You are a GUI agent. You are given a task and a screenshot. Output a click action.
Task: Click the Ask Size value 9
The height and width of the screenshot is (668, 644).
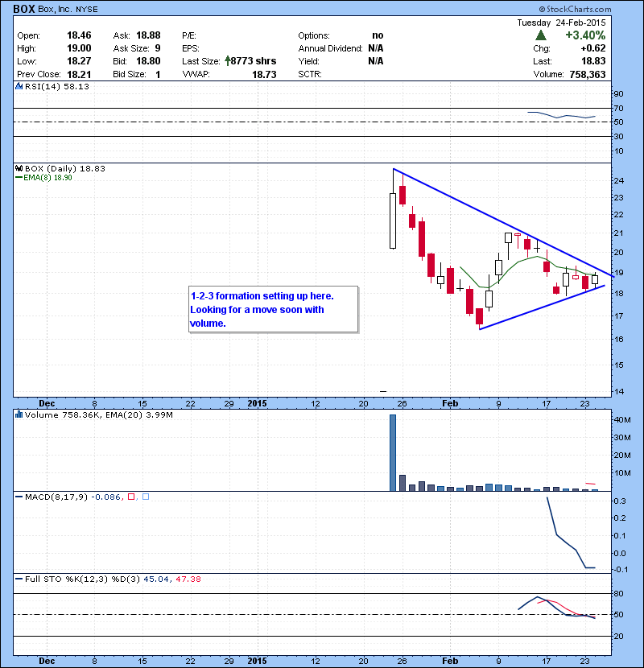tap(158, 48)
